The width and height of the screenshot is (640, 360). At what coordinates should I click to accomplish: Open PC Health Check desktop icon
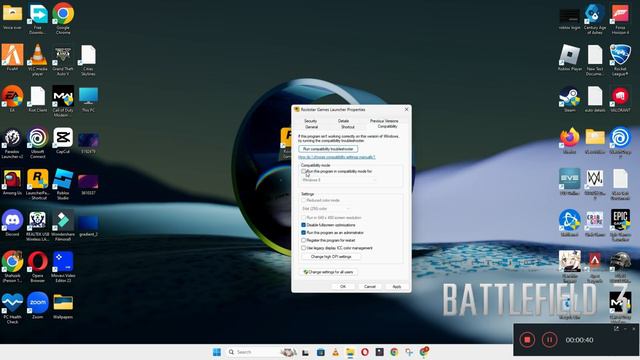click(x=12, y=308)
